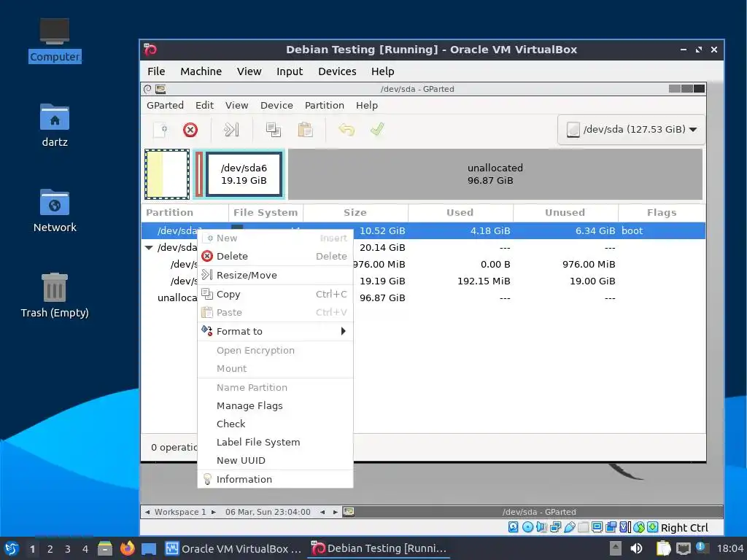Click the VirtualBox shared folders status icon

pos(583,527)
